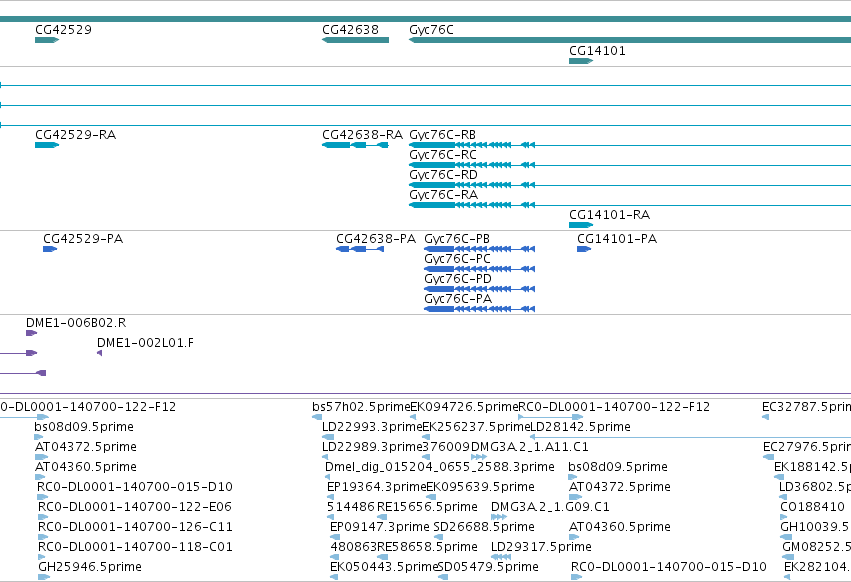Click the RC0-DL0001-140700-122-E06 label
Image resolution: width=851 pixels, height=582 pixels.
(135, 507)
